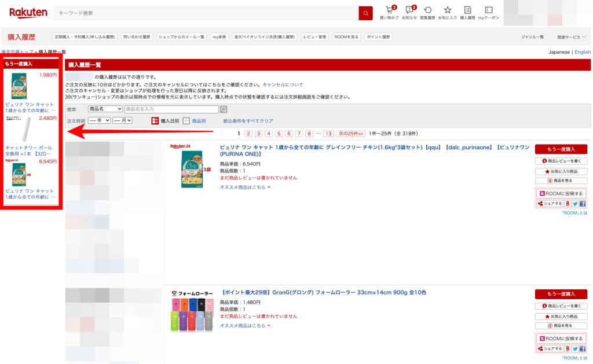Viewport: 593px width, 364px height.
Task: Go to page 13 of results
Action: [x=329, y=134]
